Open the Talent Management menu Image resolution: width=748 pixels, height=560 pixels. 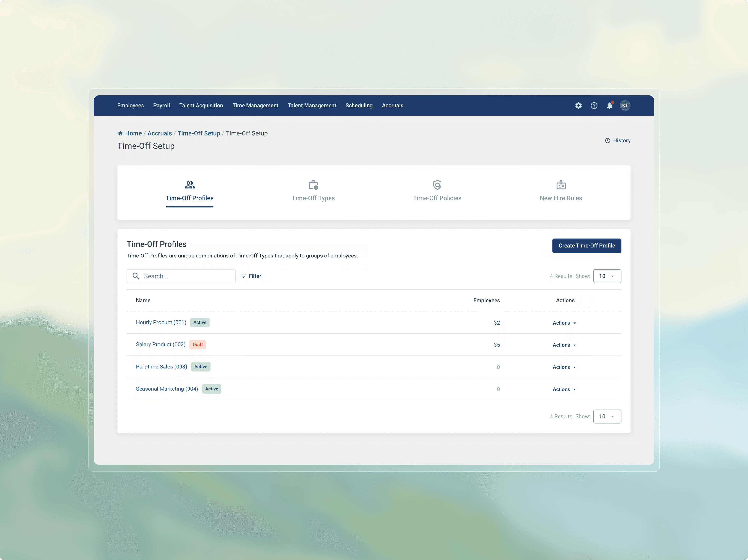pyautogui.click(x=312, y=105)
